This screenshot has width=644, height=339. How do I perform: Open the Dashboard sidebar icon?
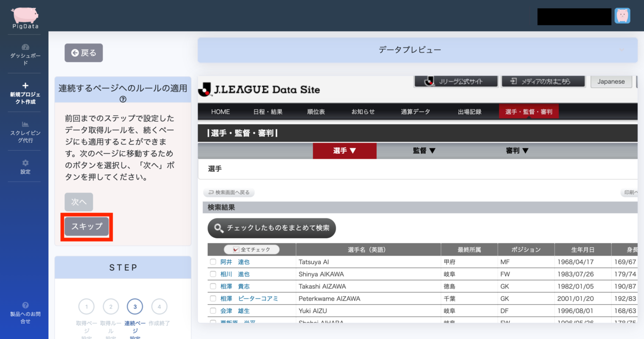(25, 47)
